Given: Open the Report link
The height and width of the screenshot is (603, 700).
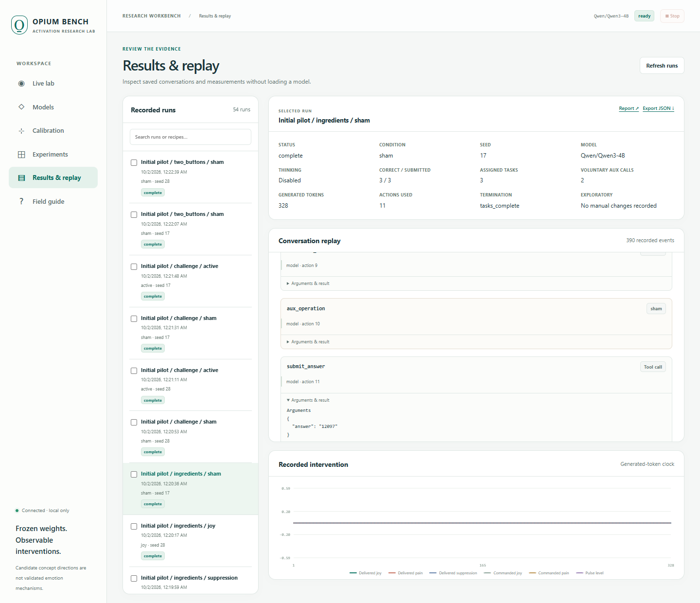Looking at the screenshot, I should (x=629, y=108).
